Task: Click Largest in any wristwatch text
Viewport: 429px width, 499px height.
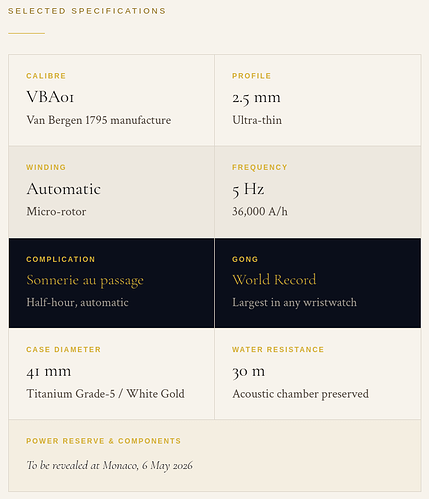Action: click(294, 302)
